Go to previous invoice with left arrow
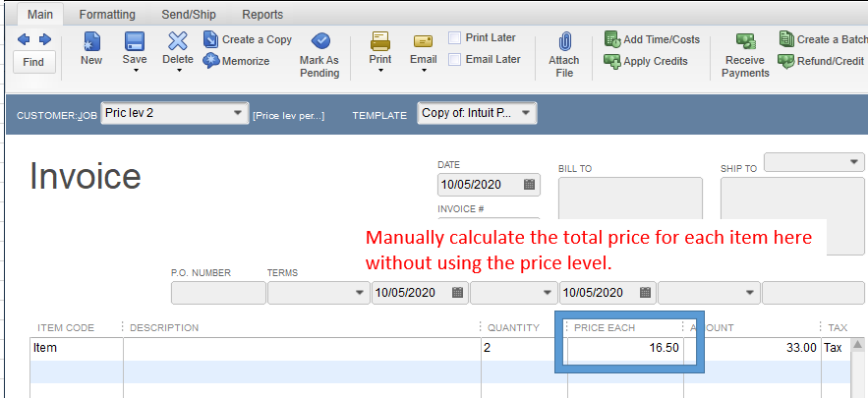Screen dimensions: 868x398 (x=24, y=39)
